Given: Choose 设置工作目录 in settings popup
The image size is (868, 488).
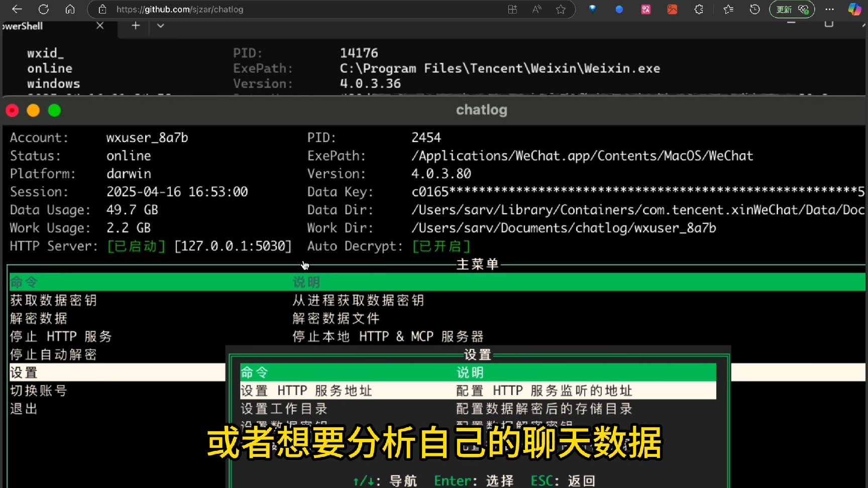Looking at the screenshot, I should [x=284, y=409].
